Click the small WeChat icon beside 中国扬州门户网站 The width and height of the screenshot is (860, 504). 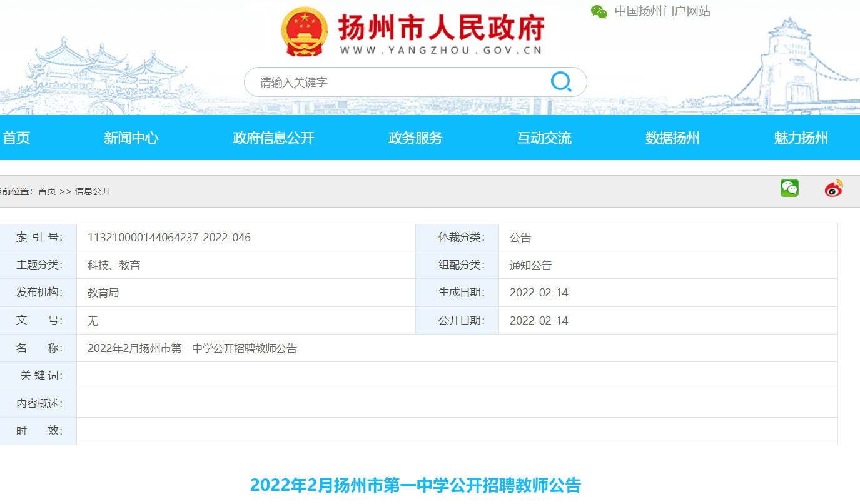pyautogui.click(x=599, y=11)
